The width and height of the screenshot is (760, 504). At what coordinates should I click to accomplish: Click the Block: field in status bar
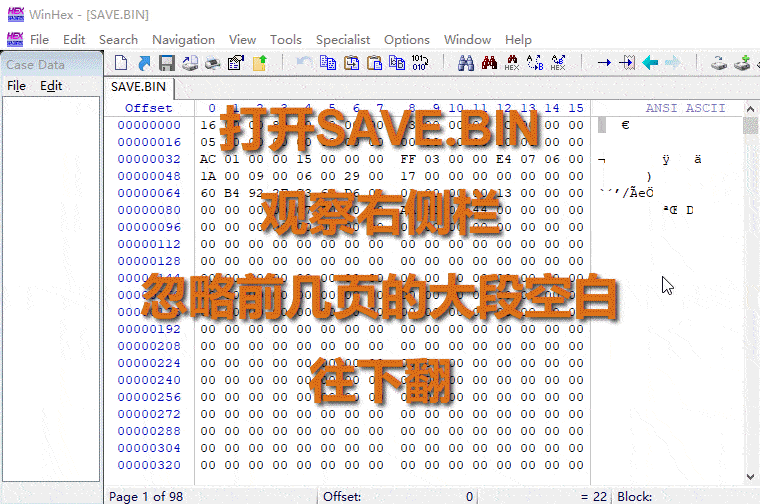(634, 497)
